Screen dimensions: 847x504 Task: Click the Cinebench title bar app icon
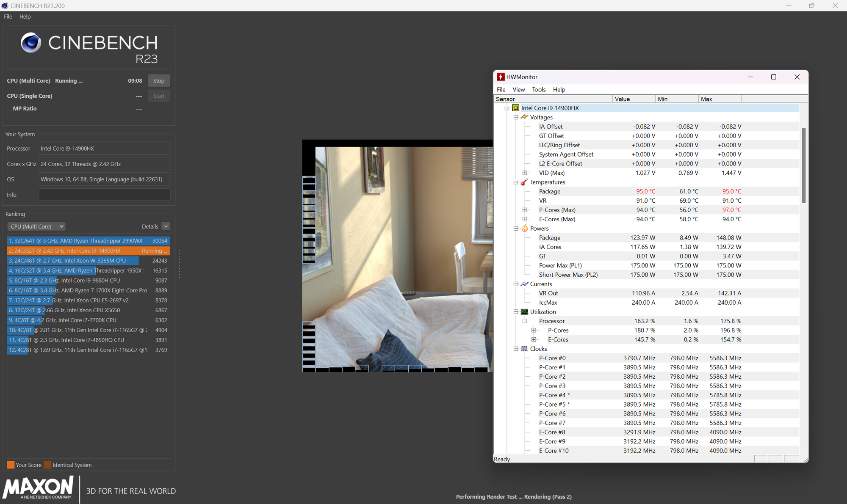click(x=5, y=6)
